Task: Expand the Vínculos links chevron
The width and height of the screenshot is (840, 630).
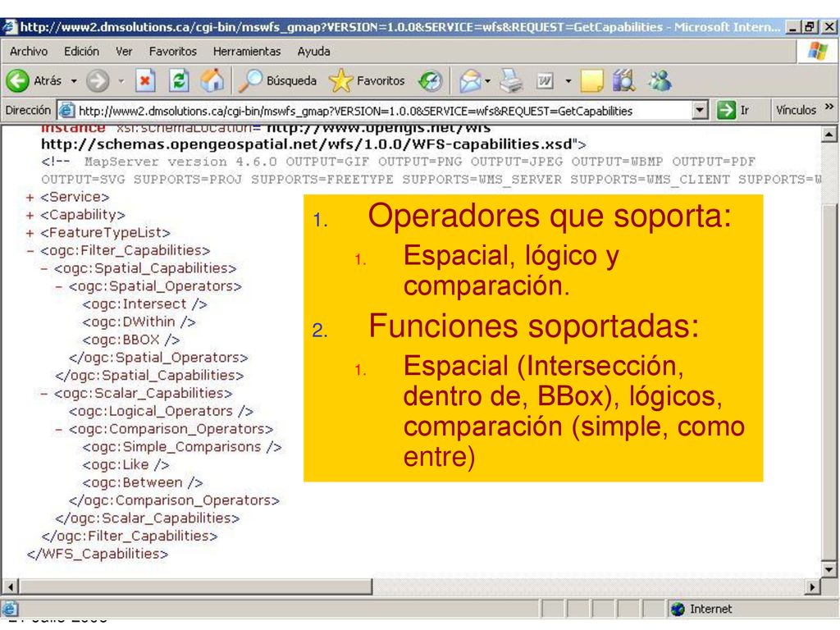Action: [x=829, y=107]
